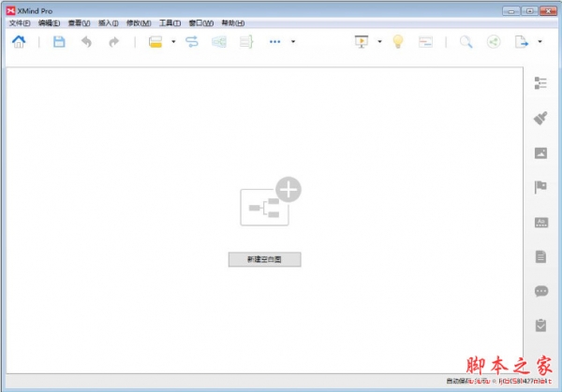Open the 窗口(W) menu

click(201, 23)
